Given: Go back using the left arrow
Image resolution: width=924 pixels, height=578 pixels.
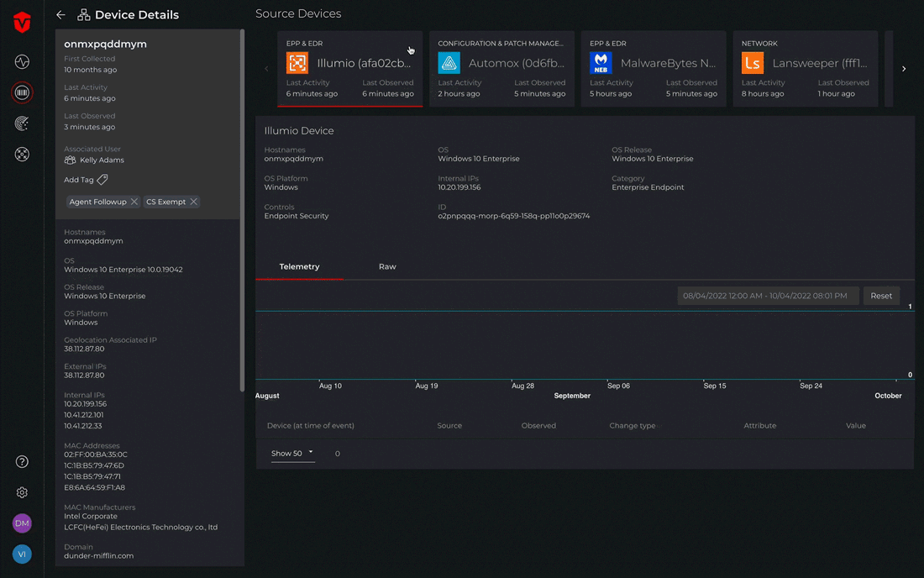Looking at the screenshot, I should pyautogui.click(x=60, y=15).
